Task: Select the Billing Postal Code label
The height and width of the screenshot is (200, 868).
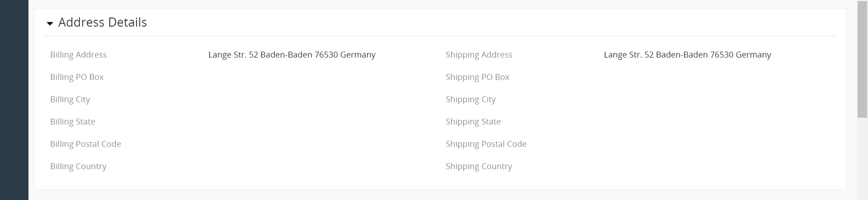Action: pos(85,144)
